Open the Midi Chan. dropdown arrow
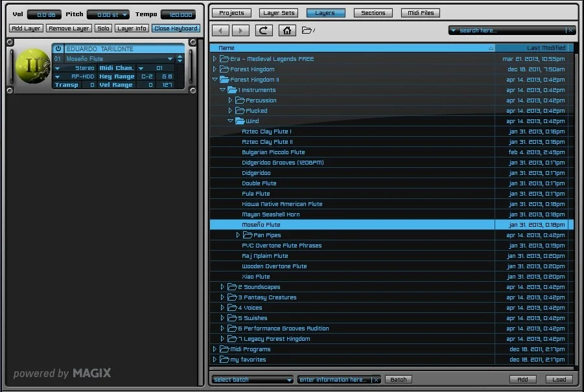 pos(141,68)
